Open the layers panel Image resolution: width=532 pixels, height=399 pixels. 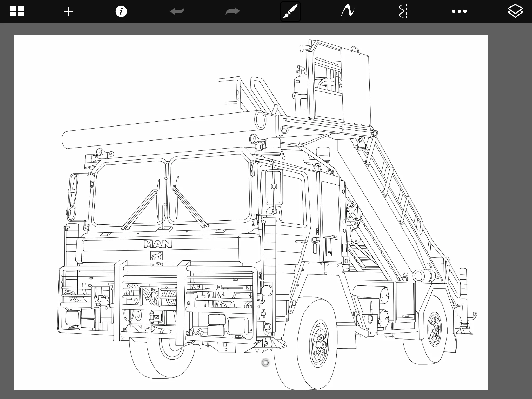515,11
